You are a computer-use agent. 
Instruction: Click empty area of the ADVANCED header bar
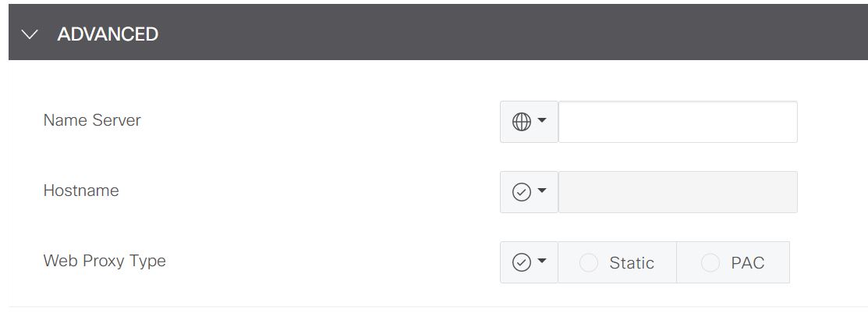(x=507, y=34)
